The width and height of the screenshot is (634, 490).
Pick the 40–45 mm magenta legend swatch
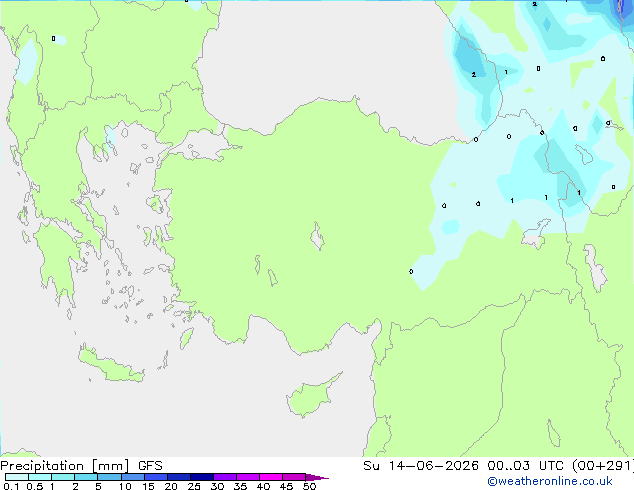pyautogui.click(x=271, y=477)
